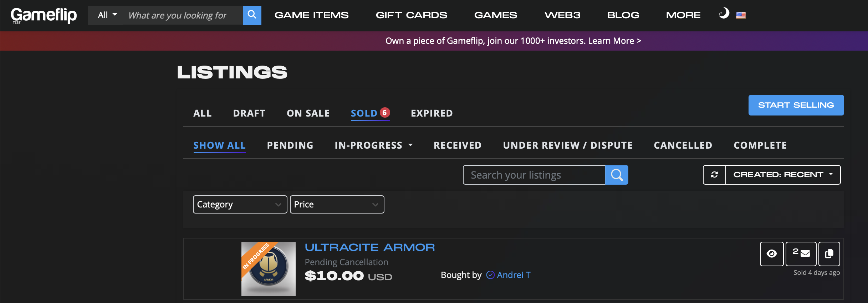The height and width of the screenshot is (303, 868).
Task: Click the Start Selling button
Action: tap(796, 105)
